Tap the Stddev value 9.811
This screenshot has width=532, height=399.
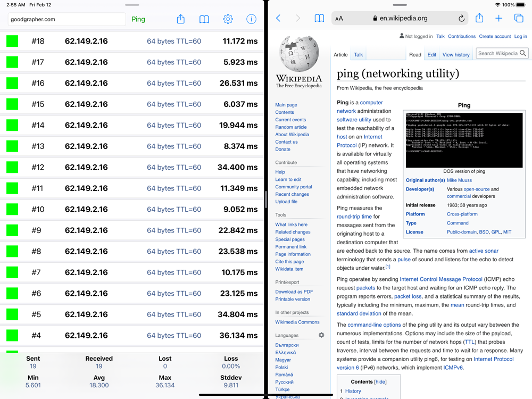coord(231,385)
